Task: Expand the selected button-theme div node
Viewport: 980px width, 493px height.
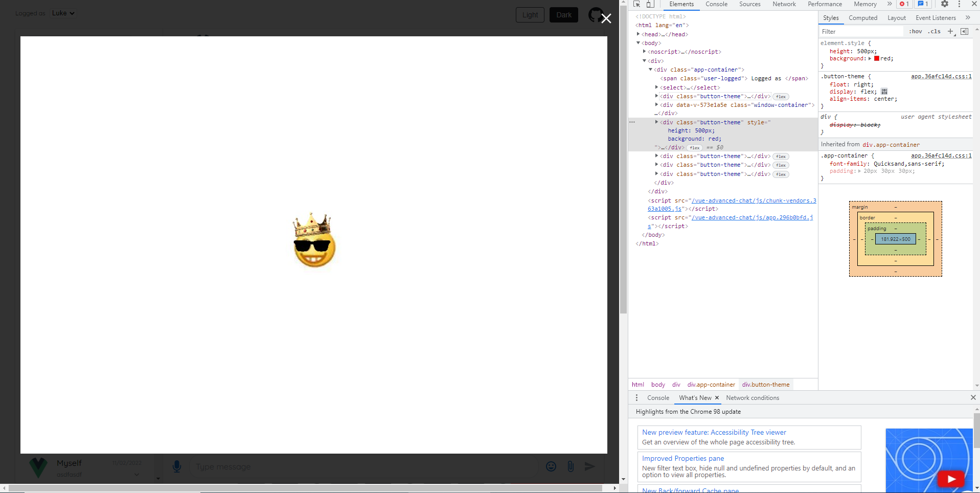Action: (656, 122)
